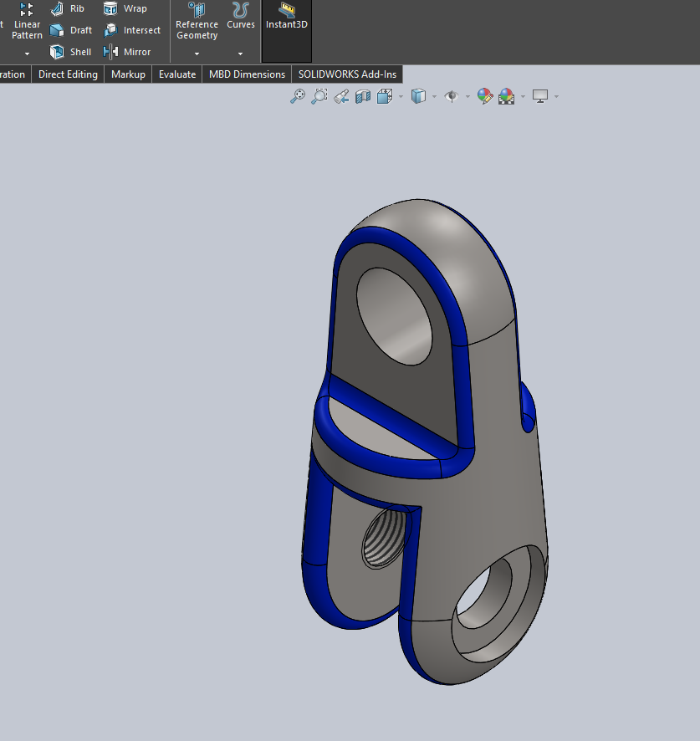
Task: Open the Reference Geometry tool
Action: pos(197,21)
